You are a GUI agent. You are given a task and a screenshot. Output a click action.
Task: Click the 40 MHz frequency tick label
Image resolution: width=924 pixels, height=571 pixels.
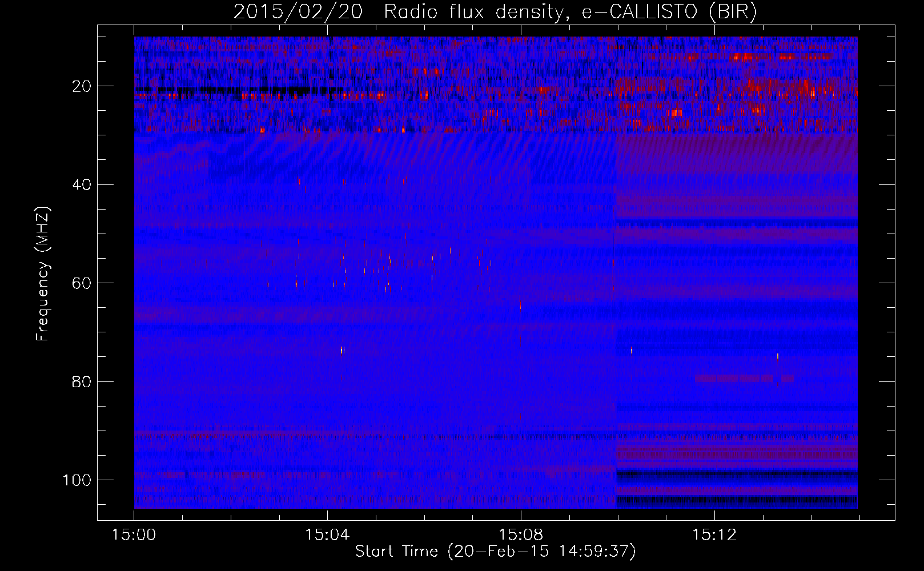(82, 185)
